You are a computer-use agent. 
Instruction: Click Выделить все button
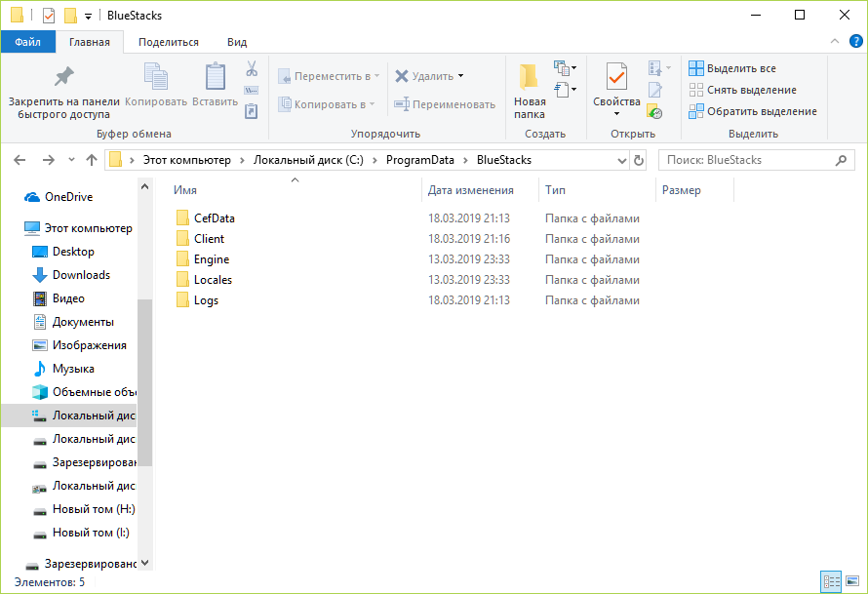pos(732,68)
